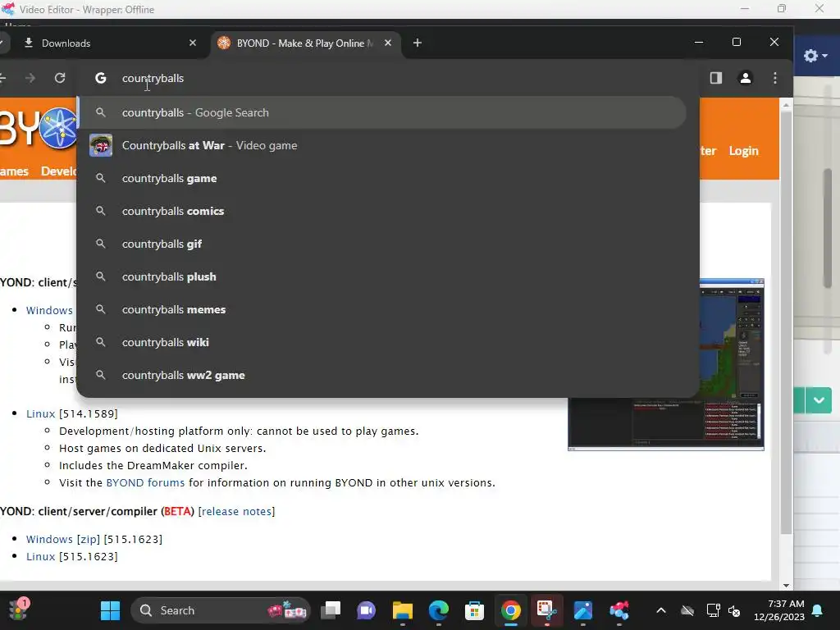This screenshot has width=840, height=630.
Task: Click the taskbar Search box
Action: pyautogui.click(x=221, y=610)
